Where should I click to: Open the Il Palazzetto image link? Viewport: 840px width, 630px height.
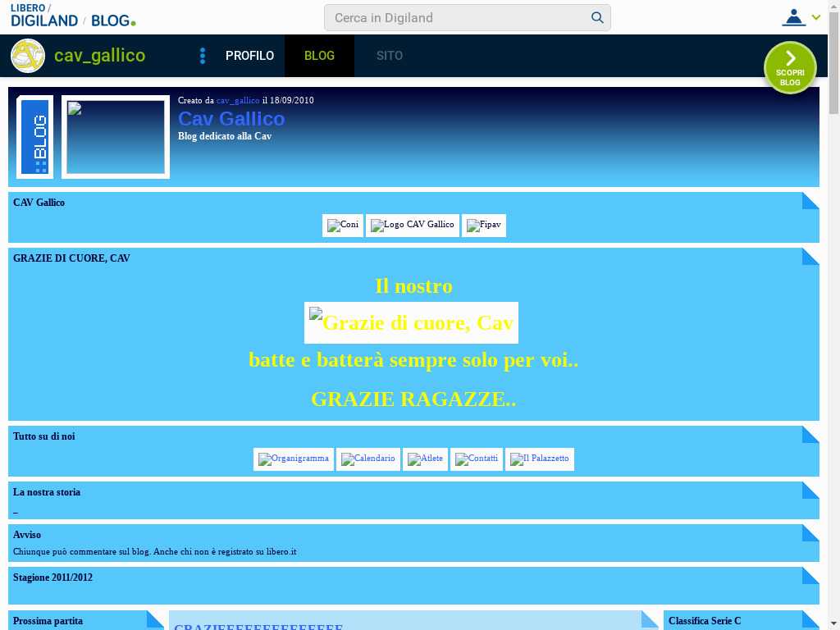pyautogui.click(x=540, y=459)
